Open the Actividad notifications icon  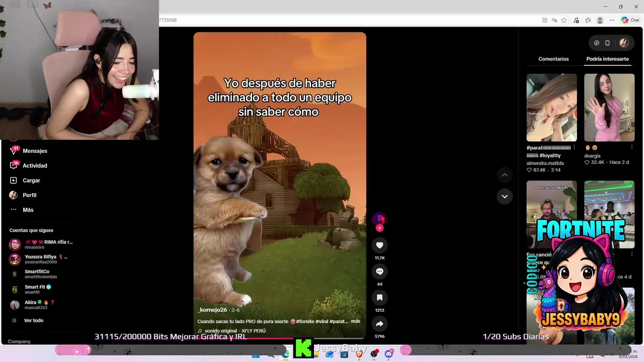(x=14, y=165)
